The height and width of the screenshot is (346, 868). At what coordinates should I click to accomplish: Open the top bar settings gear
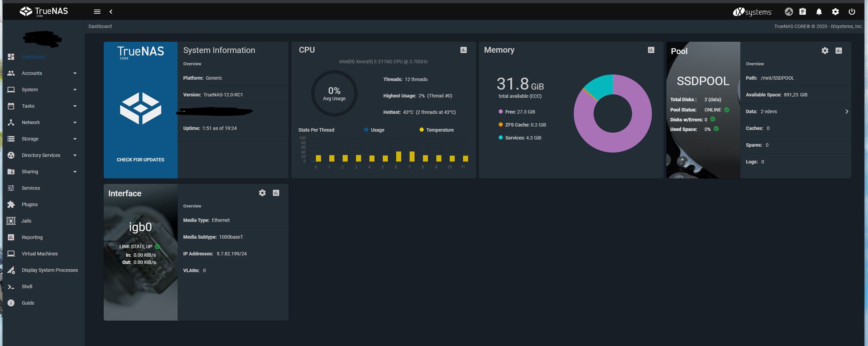pyautogui.click(x=835, y=12)
